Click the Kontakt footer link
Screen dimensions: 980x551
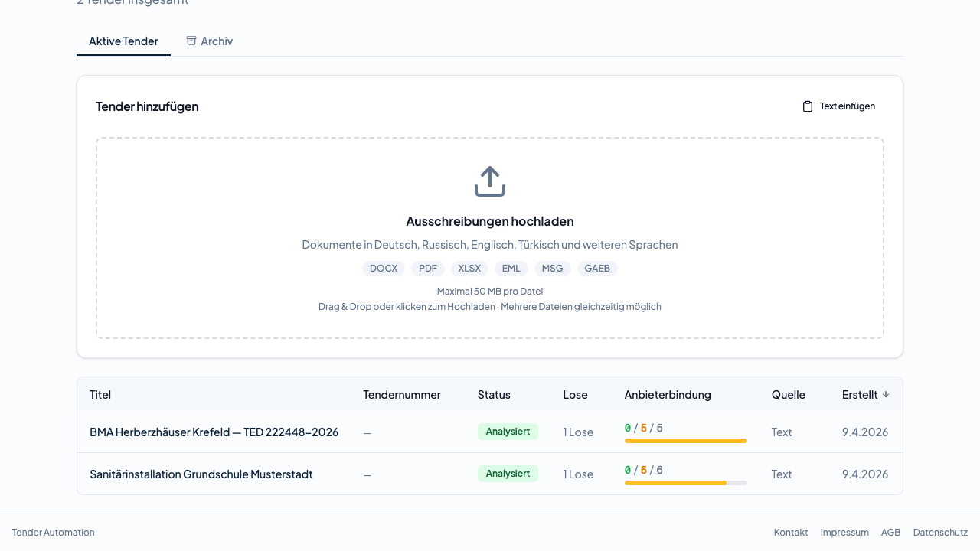point(791,532)
